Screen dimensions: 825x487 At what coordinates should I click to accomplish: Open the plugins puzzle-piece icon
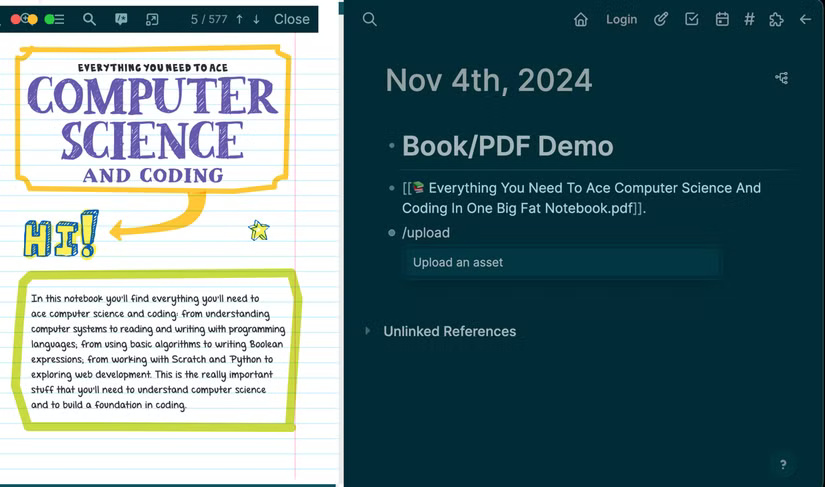tap(776, 19)
